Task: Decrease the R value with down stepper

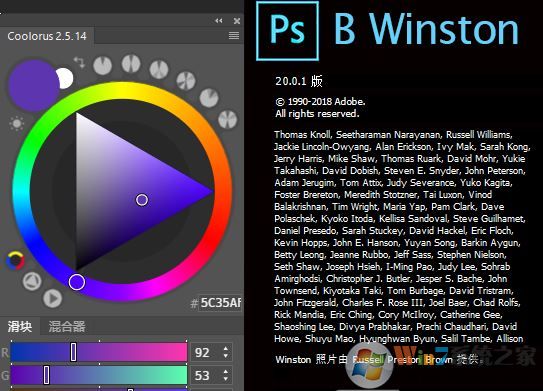Action: (x=226, y=356)
